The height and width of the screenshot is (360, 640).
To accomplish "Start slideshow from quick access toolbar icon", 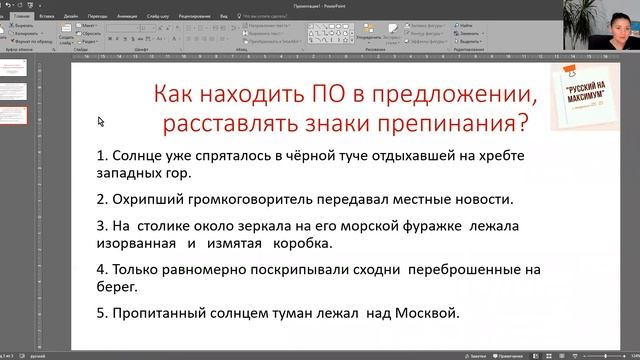I will click(x=30, y=5).
